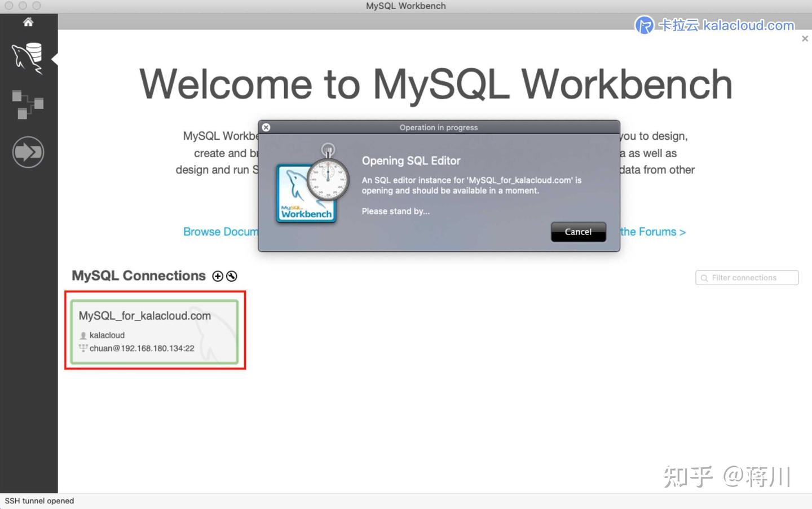Open the Data Modeling sidebar icon
The width and height of the screenshot is (812, 509).
[28, 104]
